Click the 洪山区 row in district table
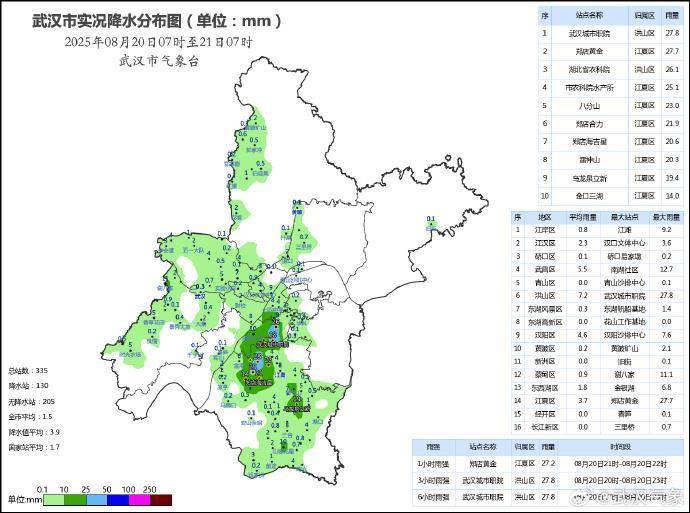The height and width of the screenshot is (513, 690). click(x=598, y=296)
